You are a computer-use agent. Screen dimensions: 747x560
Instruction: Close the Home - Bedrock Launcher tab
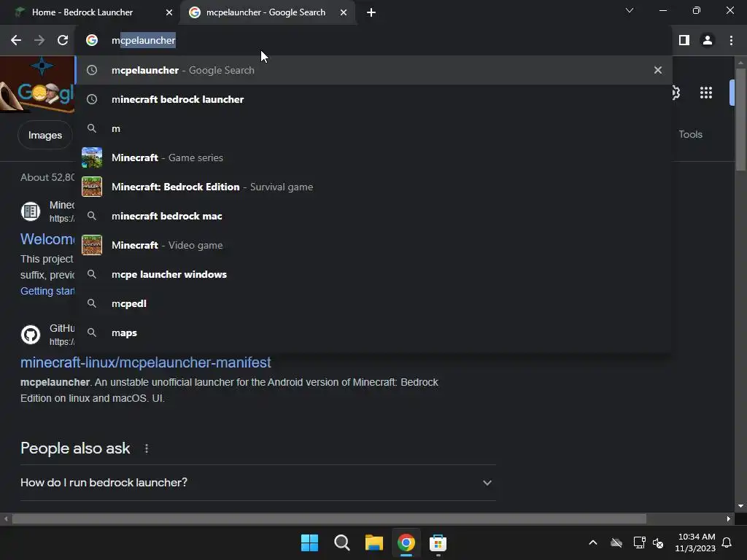point(169,12)
